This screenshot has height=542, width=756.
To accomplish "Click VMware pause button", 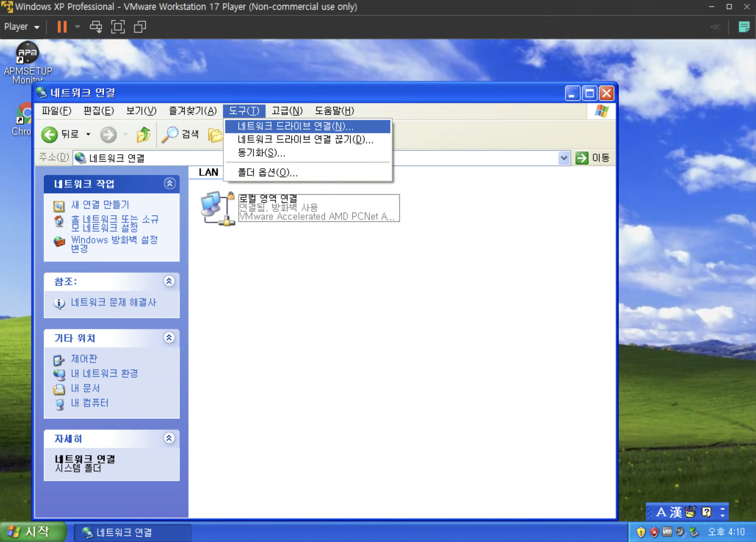I will (x=62, y=27).
